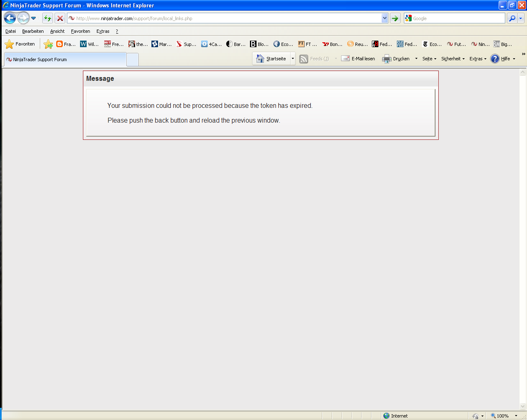Click the 'Message' heading text
The width and height of the screenshot is (527, 420).
tap(100, 78)
